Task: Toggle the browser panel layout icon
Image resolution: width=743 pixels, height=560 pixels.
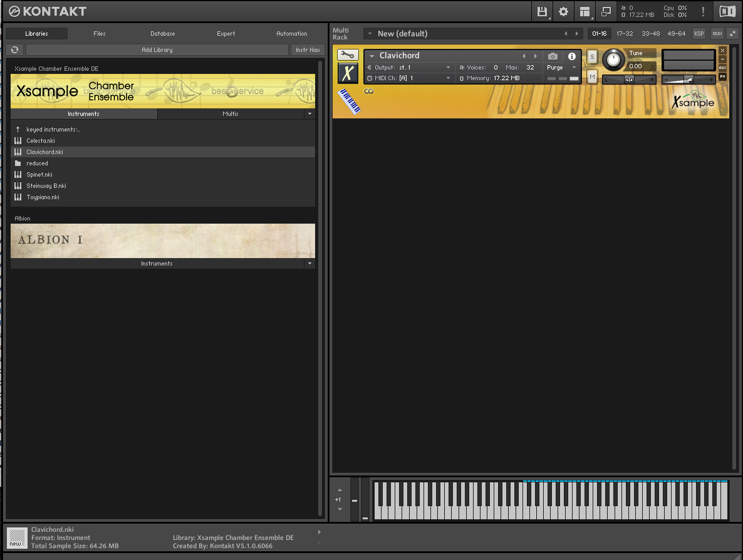Action: point(585,11)
